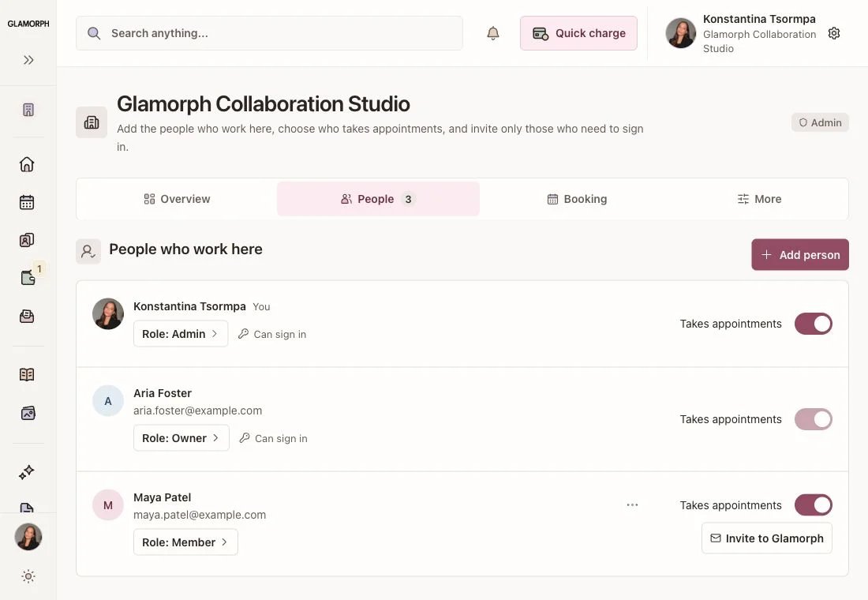Toggle Takes appointments for Konstantina Tsormpa
This screenshot has height=600, width=868.
[x=814, y=324]
